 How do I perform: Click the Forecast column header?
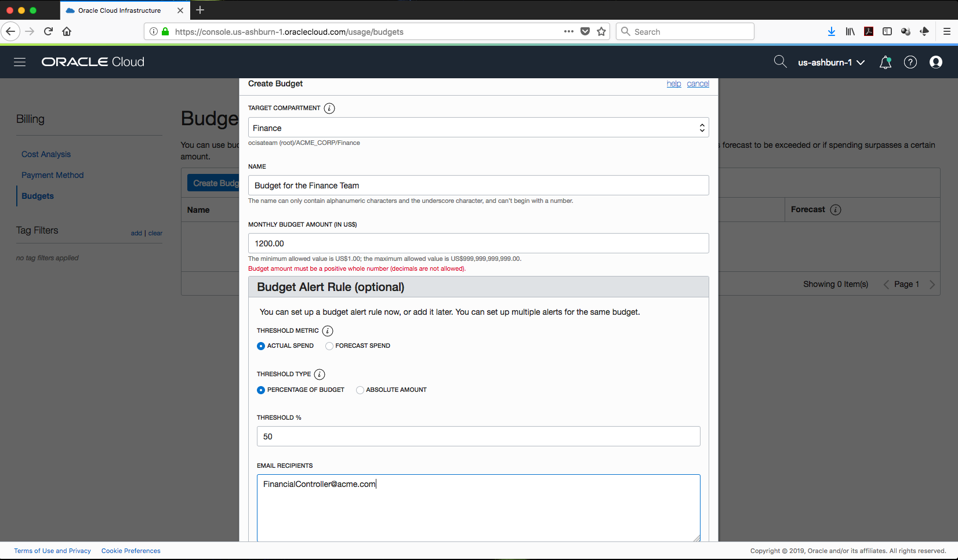tap(808, 210)
